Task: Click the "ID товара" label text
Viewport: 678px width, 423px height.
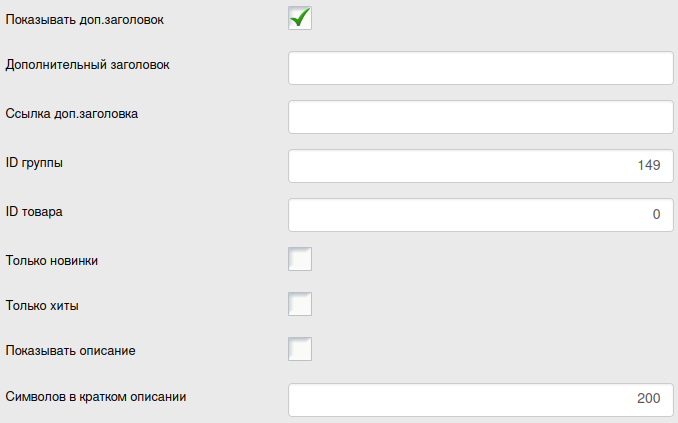Action: point(35,211)
